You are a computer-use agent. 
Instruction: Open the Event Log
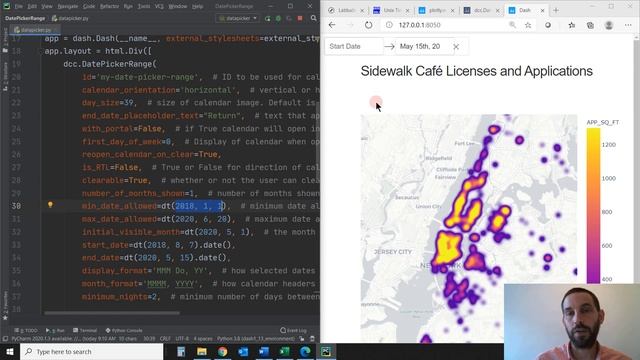pos(293,330)
